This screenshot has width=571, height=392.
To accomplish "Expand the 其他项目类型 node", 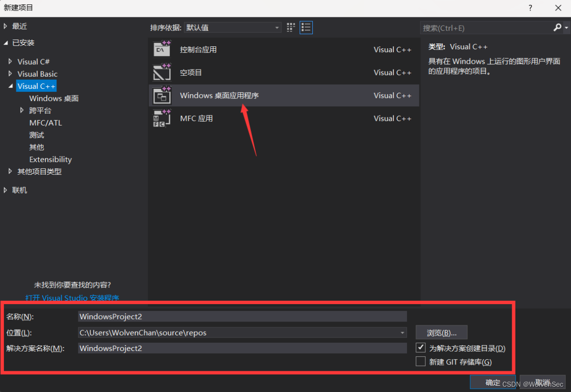I will [x=11, y=171].
